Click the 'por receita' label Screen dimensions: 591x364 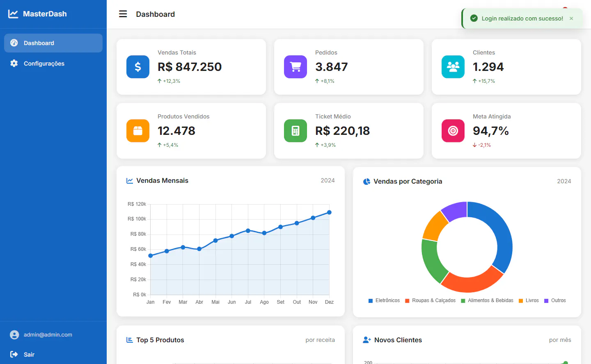(320, 340)
